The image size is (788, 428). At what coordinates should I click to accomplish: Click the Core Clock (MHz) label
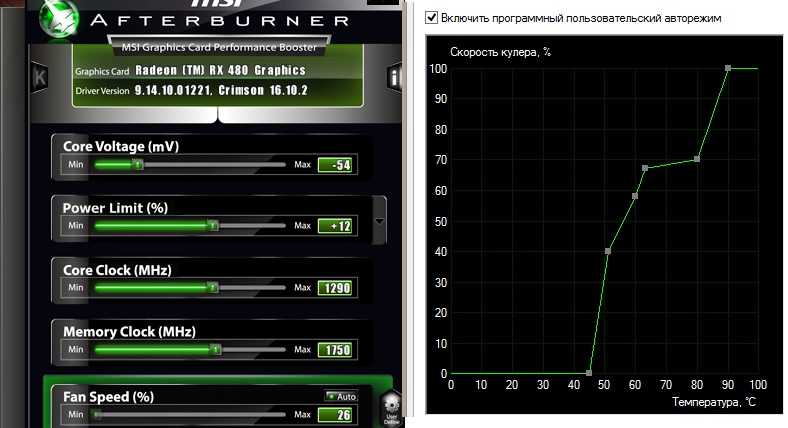coord(117,270)
